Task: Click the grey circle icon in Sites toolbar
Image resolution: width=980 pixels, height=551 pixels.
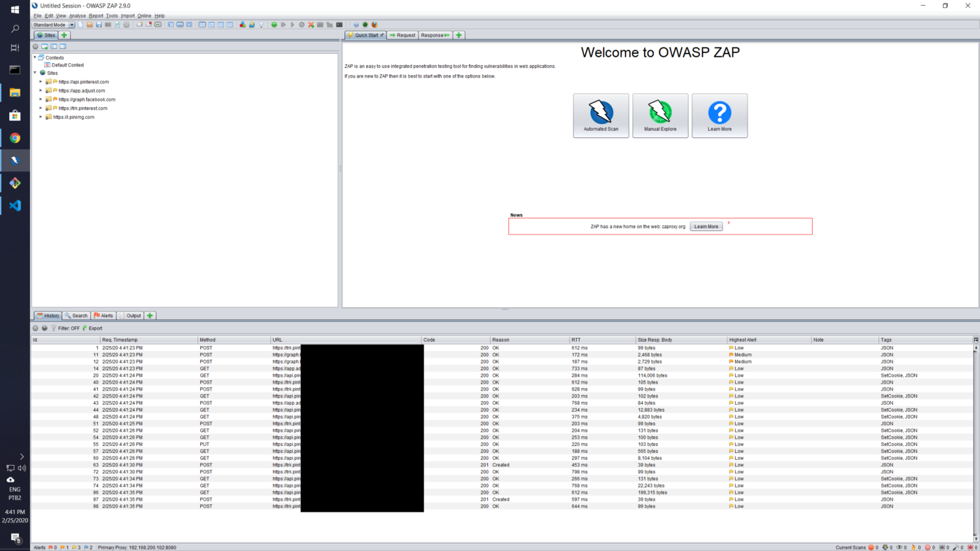Action: pyautogui.click(x=36, y=46)
